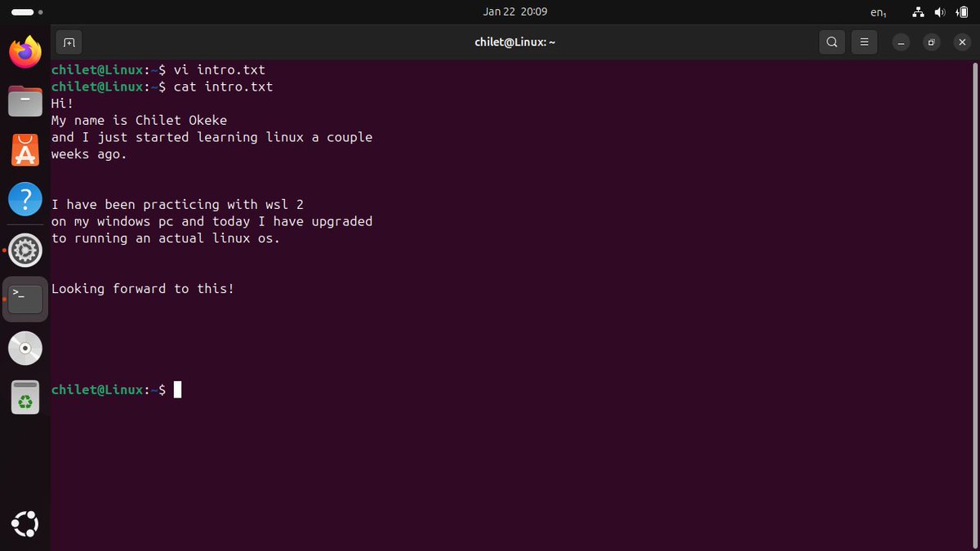Select the chilet@Linux window title
The width and height of the screenshot is (980, 551).
(x=514, y=42)
